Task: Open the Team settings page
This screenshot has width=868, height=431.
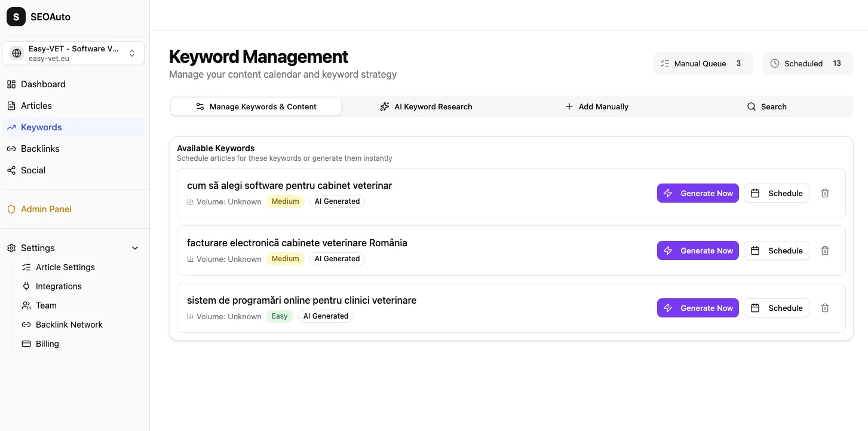Action: 45,305
